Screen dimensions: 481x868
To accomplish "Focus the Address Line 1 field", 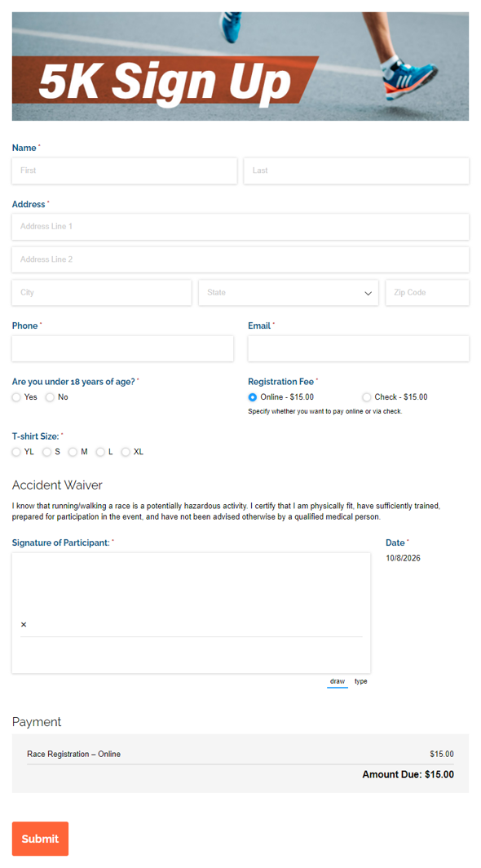I will pos(240,227).
